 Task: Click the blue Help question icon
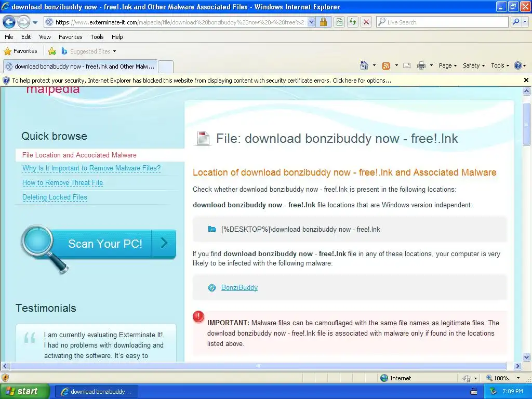coord(518,65)
